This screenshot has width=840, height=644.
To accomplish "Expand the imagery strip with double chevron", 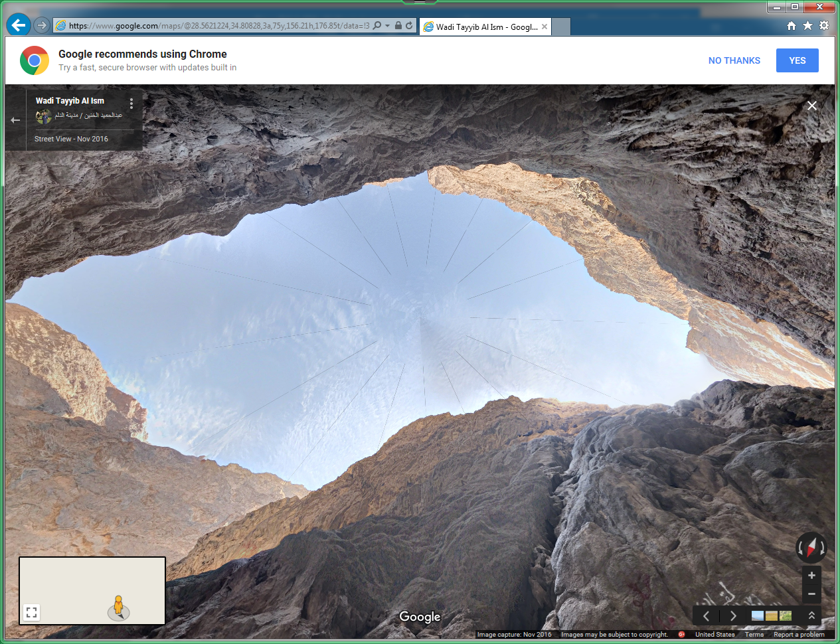I will coord(811,616).
